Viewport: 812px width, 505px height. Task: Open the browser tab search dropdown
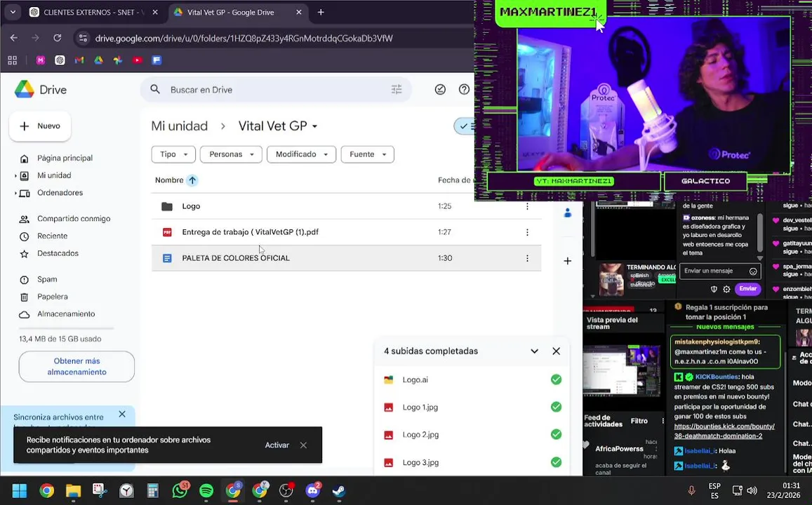click(x=13, y=12)
